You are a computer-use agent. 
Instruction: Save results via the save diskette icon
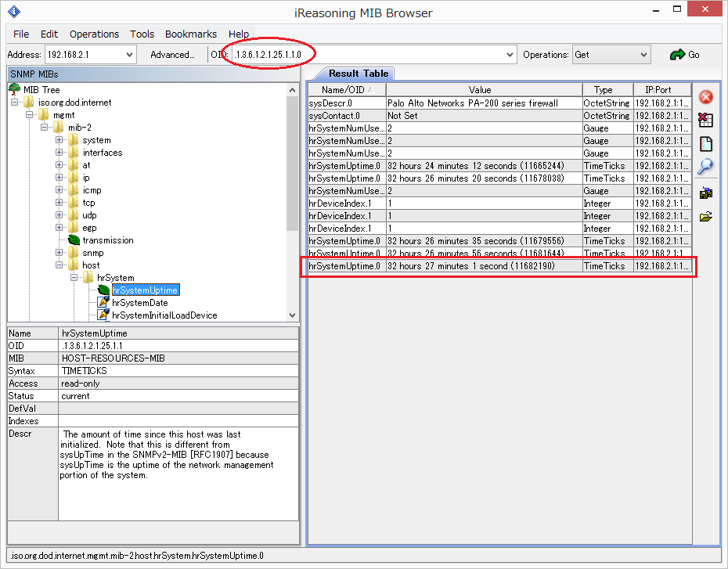tap(705, 190)
